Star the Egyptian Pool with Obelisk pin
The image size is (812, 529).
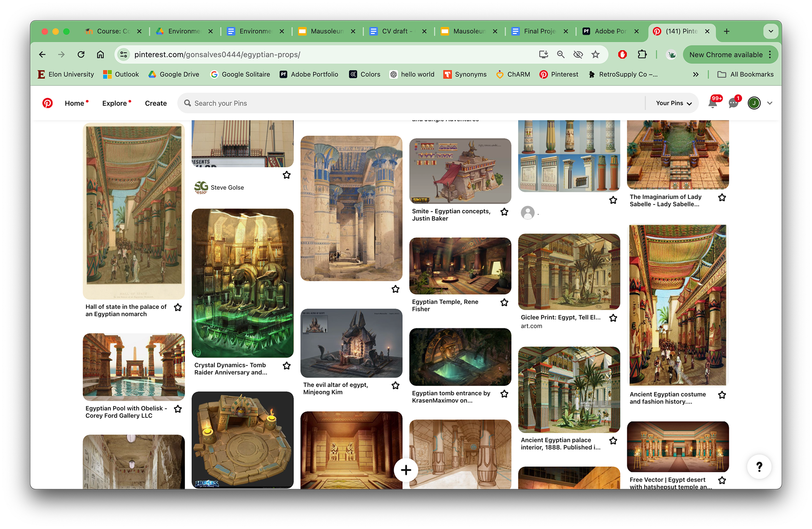178,409
